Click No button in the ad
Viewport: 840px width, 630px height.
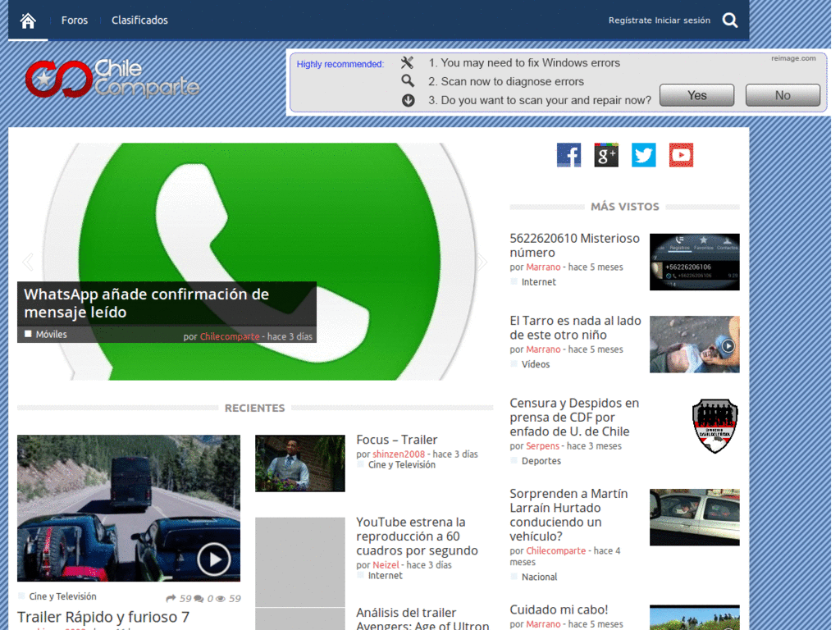click(783, 95)
